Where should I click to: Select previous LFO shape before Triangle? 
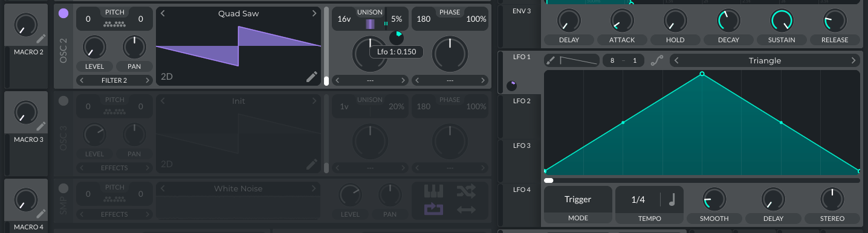676,60
